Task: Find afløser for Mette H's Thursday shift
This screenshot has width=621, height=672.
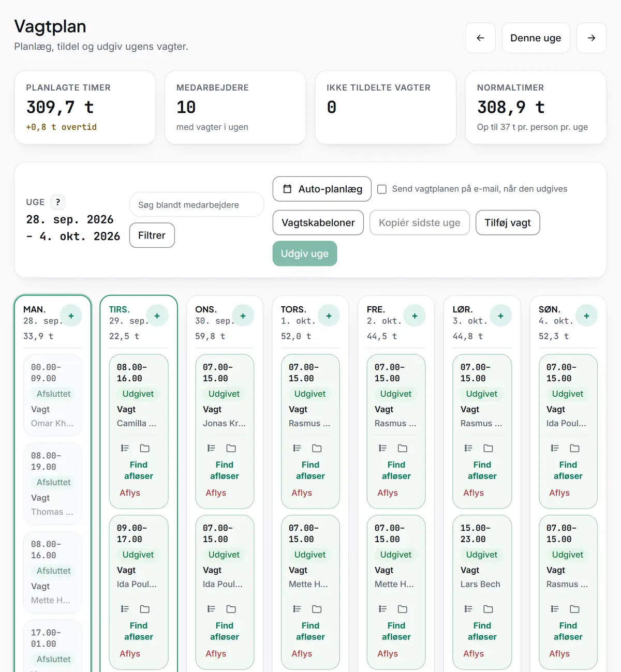Action: click(x=310, y=631)
